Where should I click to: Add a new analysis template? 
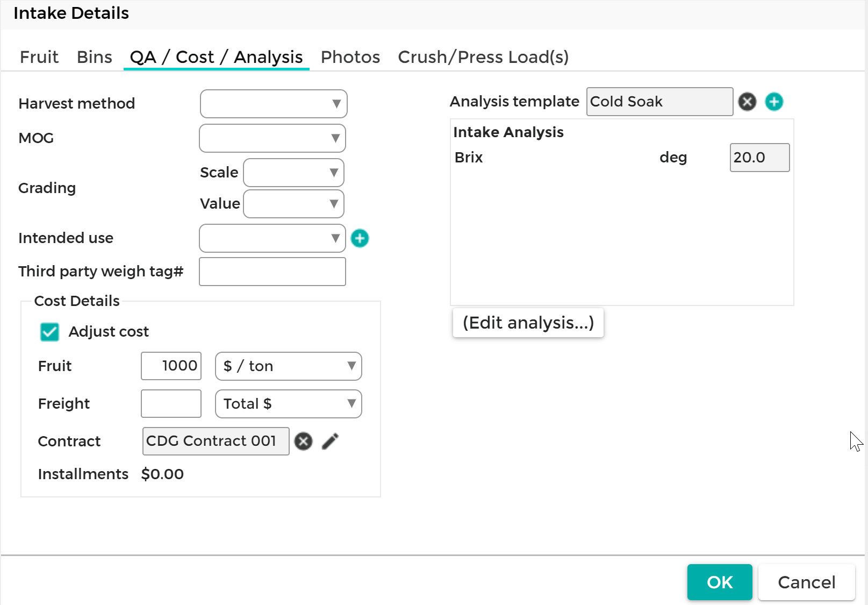774,102
